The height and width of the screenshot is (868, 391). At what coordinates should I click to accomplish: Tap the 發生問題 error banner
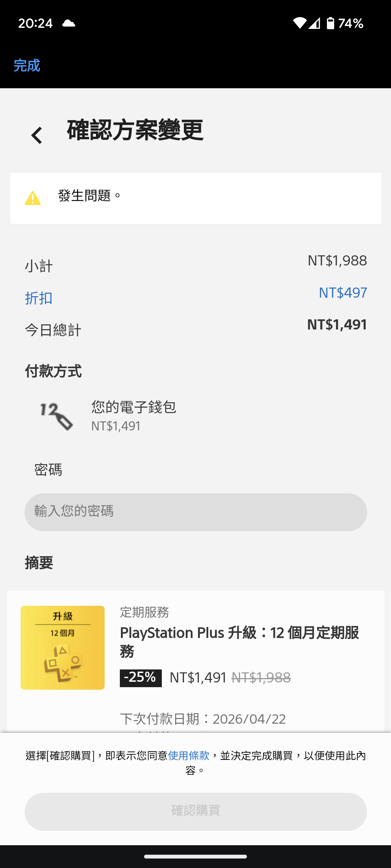tap(195, 198)
